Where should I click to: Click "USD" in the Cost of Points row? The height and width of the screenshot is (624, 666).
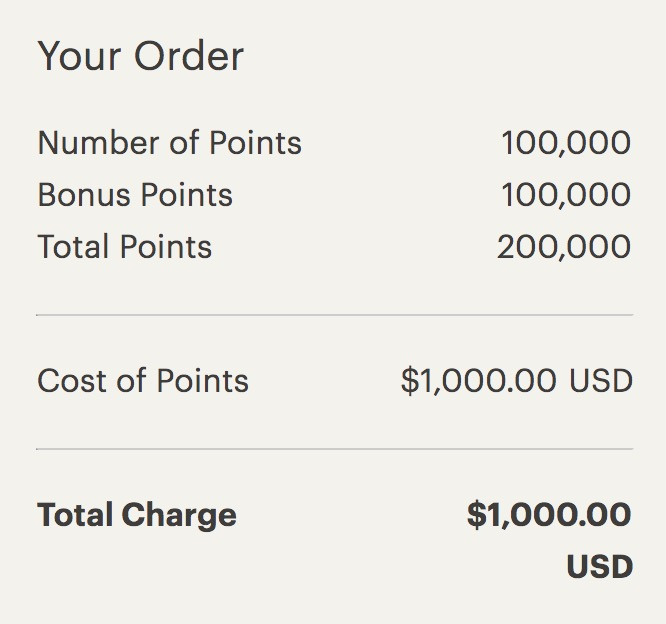coord(601,381)
